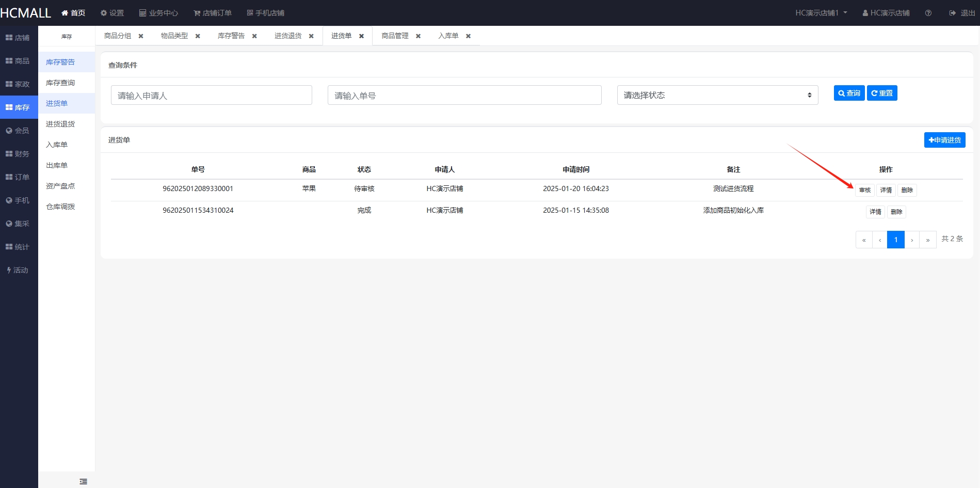Select 商品 in the left sidebar
Screen dimensions: 980x488
coord(19,61)
